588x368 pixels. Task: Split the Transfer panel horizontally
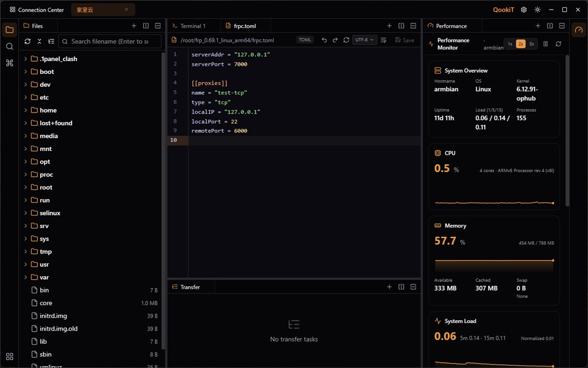coord(413,287)
